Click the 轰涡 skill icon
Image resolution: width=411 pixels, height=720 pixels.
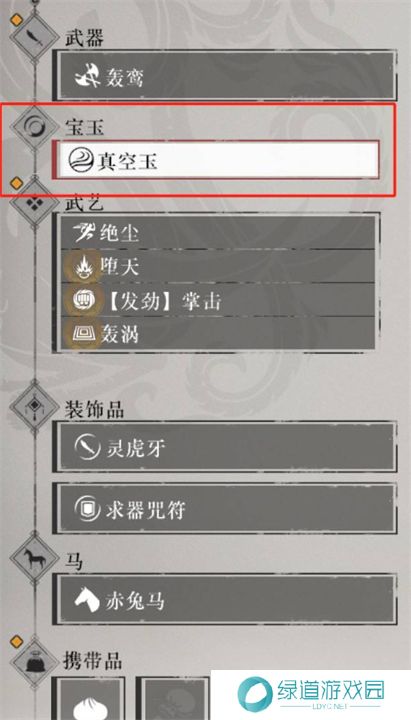(83, 334)
